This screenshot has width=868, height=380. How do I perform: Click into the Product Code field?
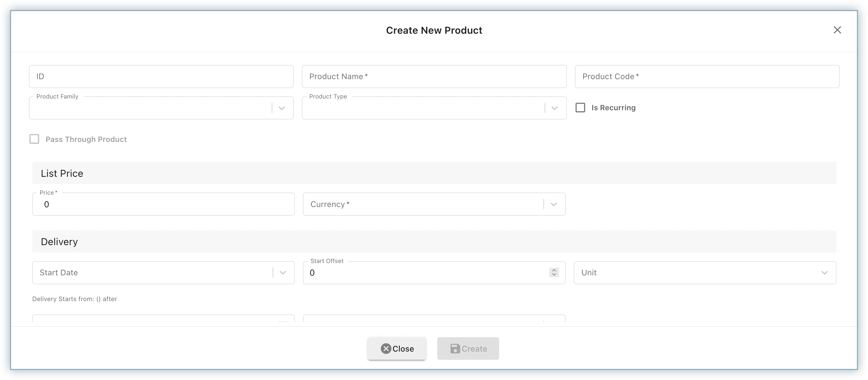point(707,77)
